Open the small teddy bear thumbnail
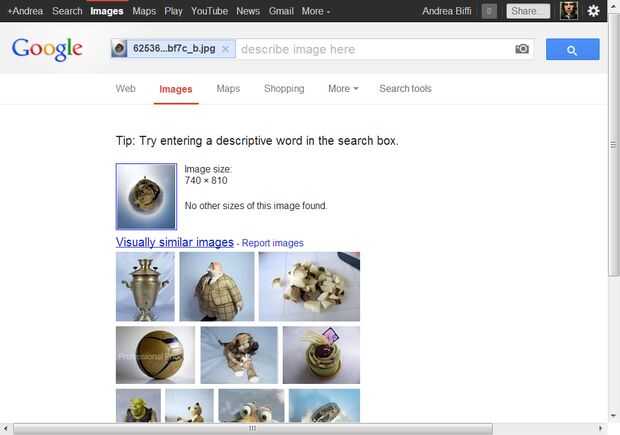 click(x=189, y=406)
